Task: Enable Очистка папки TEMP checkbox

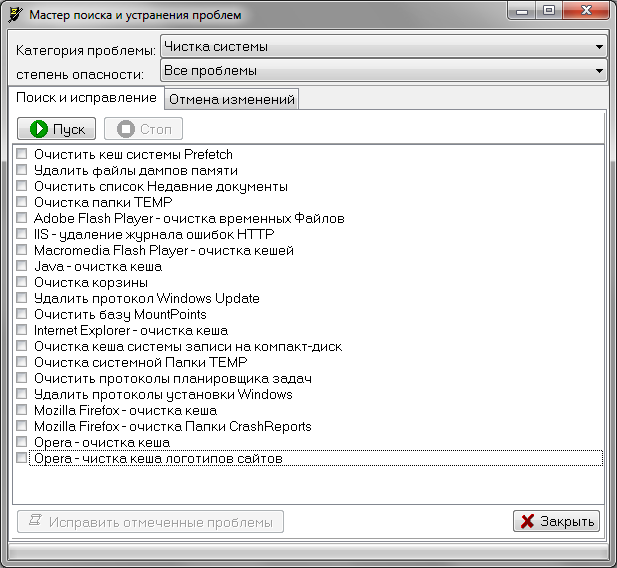Action: [22, 202]
